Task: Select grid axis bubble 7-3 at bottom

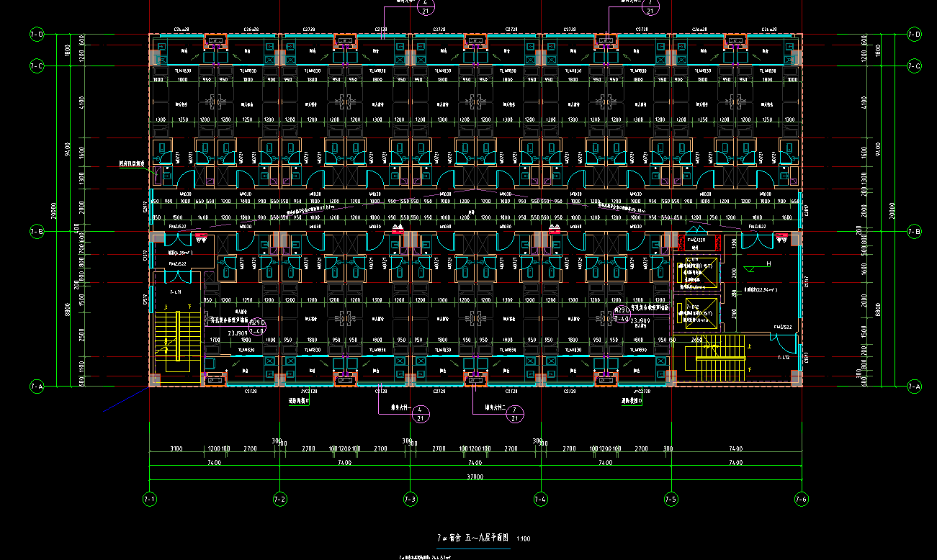Action: 411,499
